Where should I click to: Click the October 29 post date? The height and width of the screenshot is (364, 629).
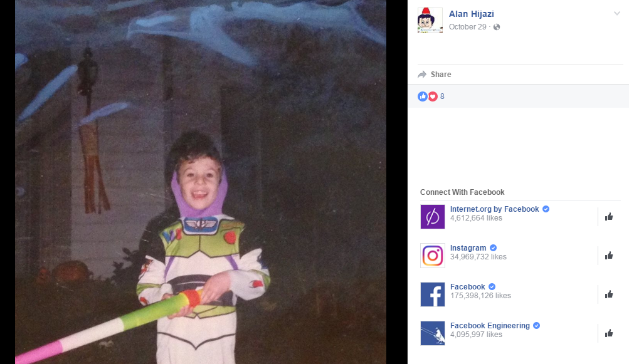[x=467, y=27]
